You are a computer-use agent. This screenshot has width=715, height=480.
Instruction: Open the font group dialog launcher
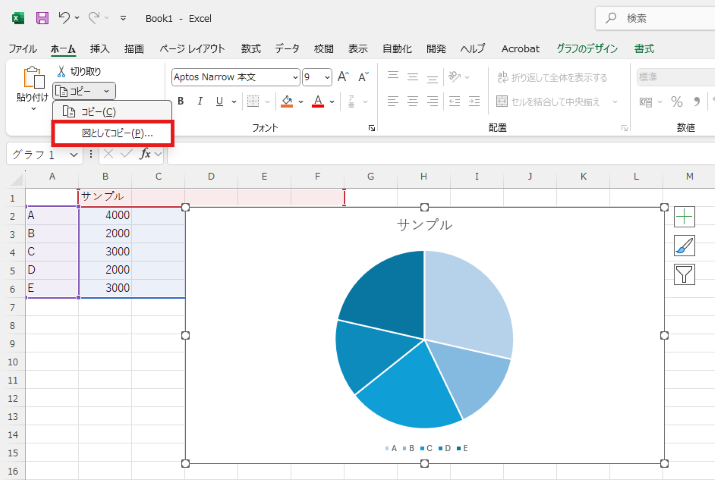tap(372, 129)
